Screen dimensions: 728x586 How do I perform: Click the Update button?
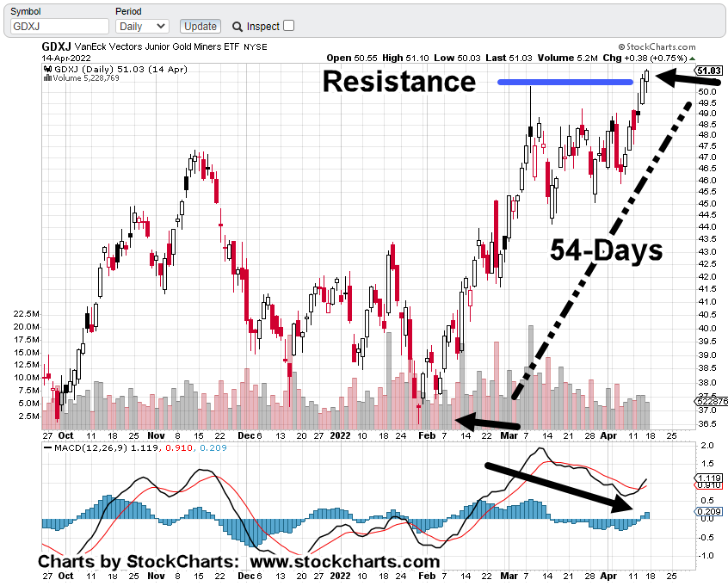201,27
